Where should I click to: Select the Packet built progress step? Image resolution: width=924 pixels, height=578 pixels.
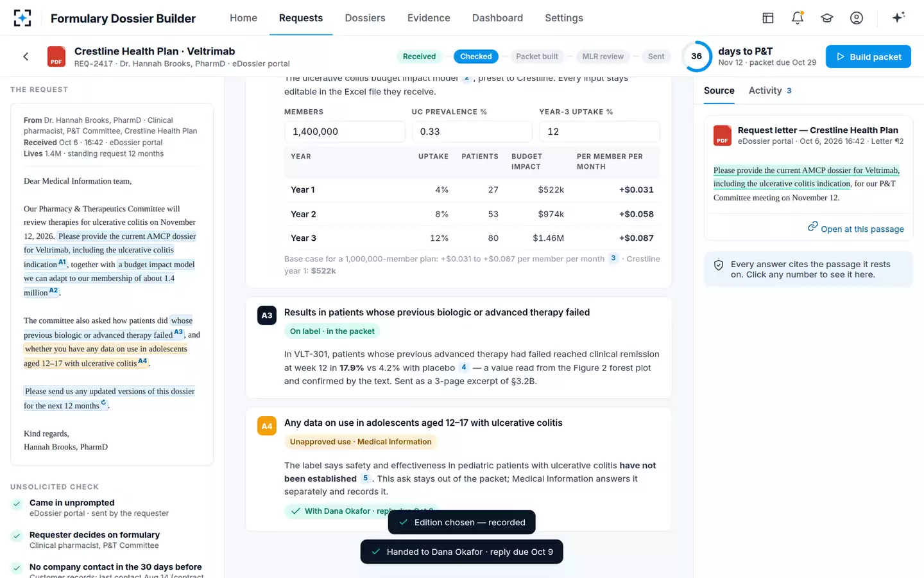(x=537, y=57)
